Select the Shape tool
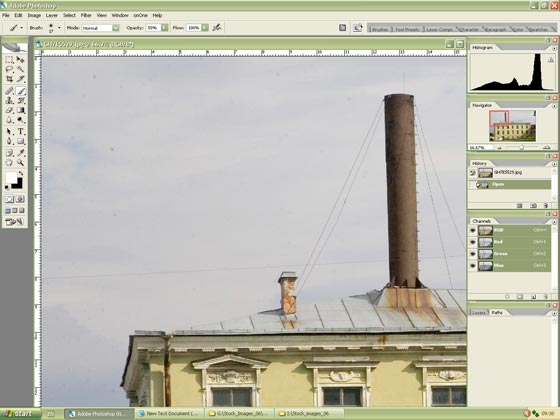This screenshot has height=420, width=560. 20,141
